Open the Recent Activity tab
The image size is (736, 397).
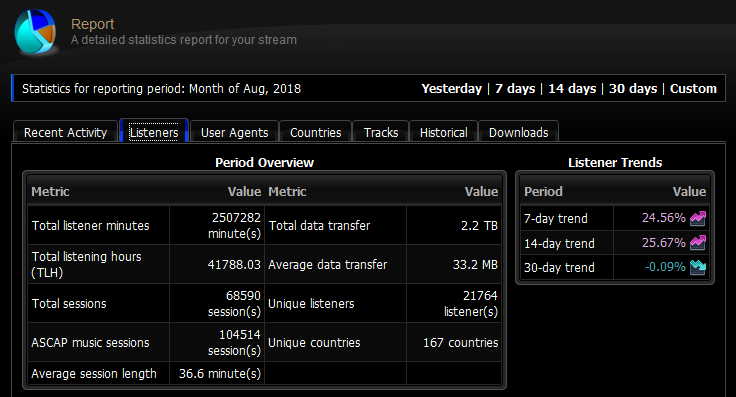coord(65,132)
